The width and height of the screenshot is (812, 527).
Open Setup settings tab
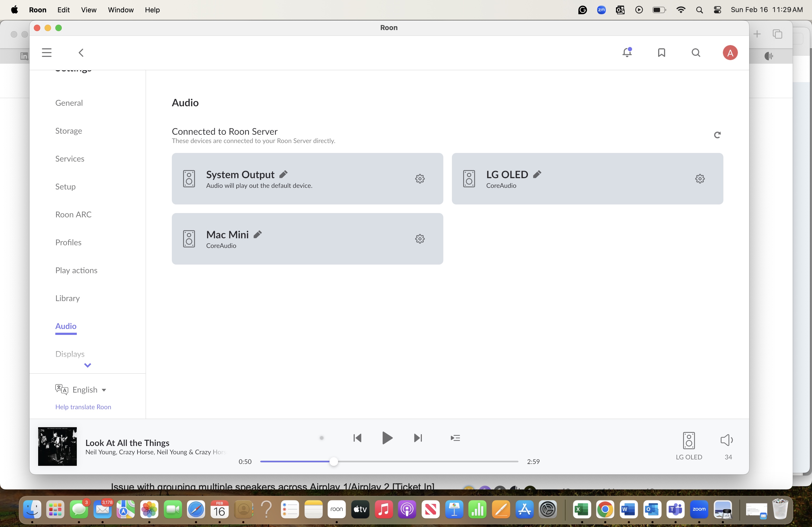pos(65,186)
